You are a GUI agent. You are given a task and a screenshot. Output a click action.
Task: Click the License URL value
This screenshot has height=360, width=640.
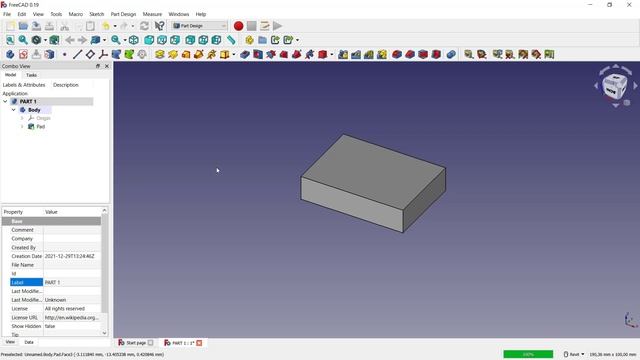tap(72, 317)
